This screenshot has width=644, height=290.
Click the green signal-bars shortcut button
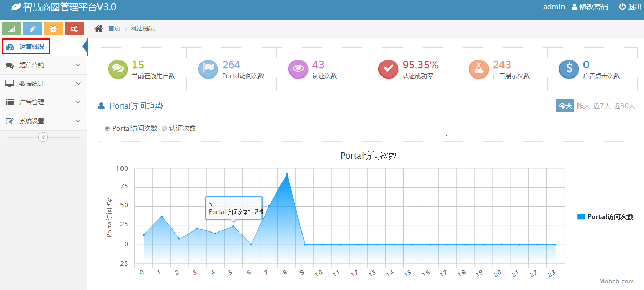pyautogui.click(x=11, y=29)
